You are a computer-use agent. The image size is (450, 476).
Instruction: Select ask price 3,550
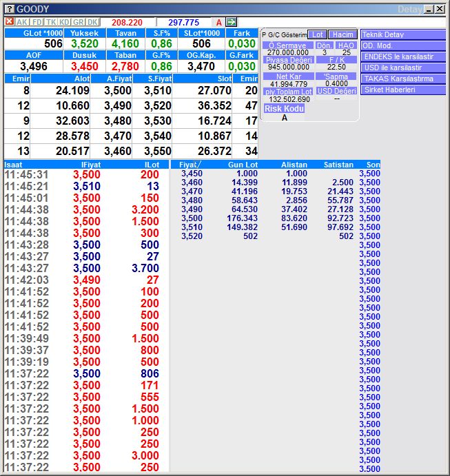(x=158, y=151)
